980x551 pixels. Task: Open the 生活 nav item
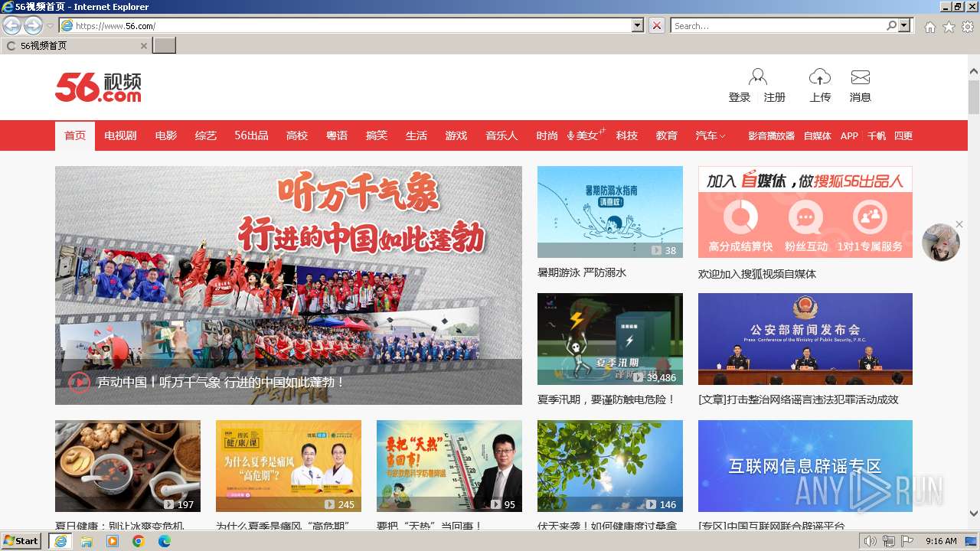pyautogui.click(x=416, y=135)
